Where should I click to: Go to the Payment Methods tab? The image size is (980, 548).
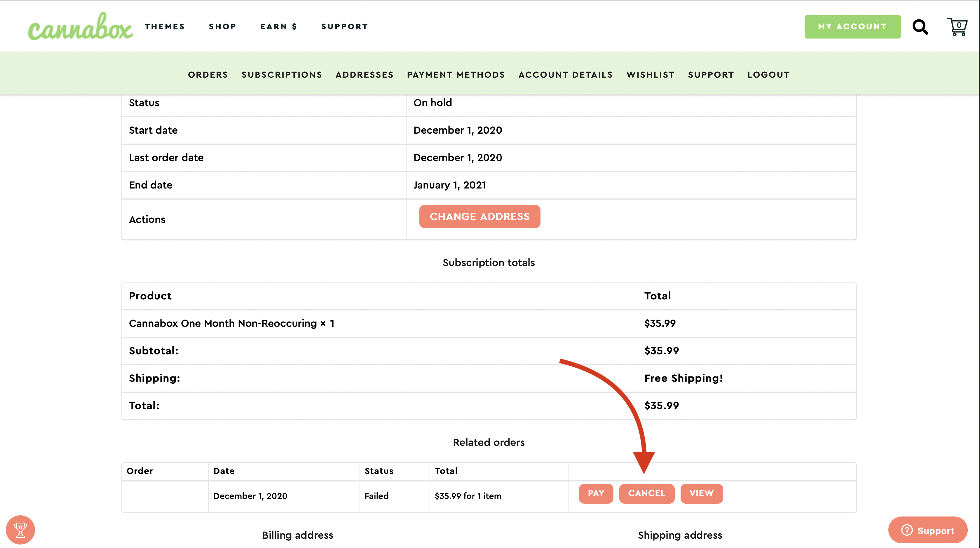point(456,75)
